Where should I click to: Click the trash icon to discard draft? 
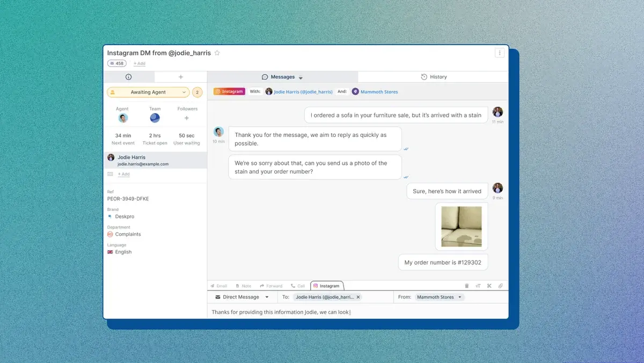467,286
